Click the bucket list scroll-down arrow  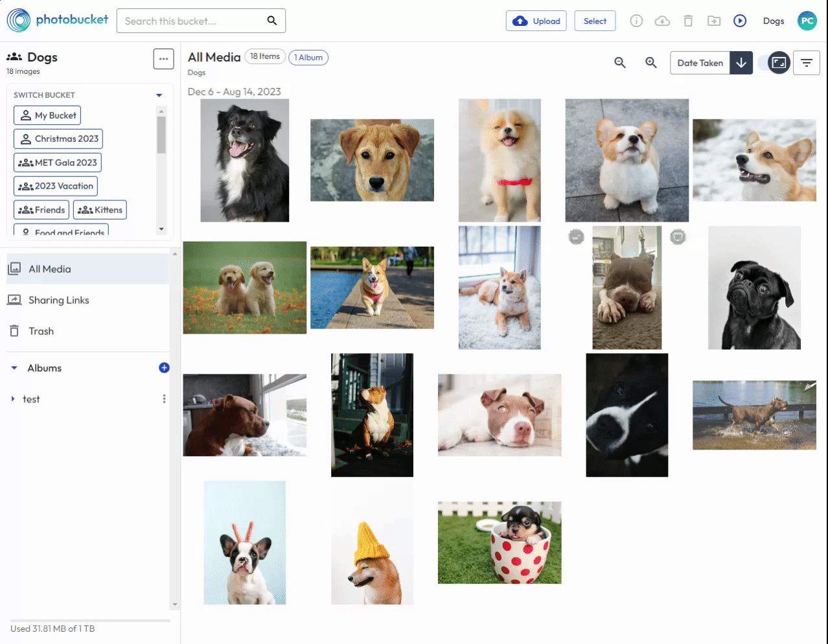[x=161, y=229]
